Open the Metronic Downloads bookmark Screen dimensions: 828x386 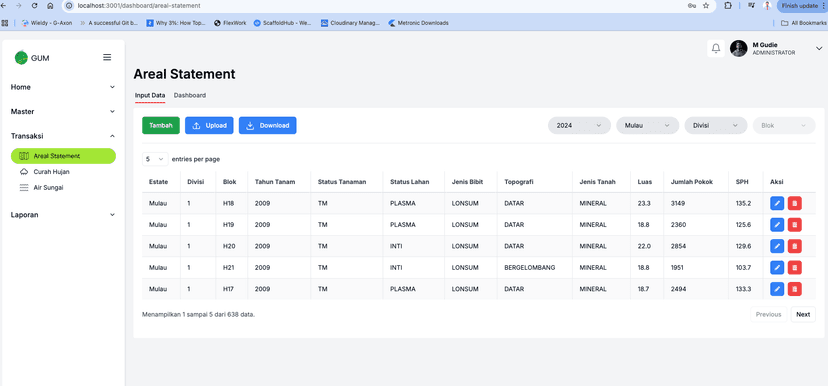click(418, 23)
